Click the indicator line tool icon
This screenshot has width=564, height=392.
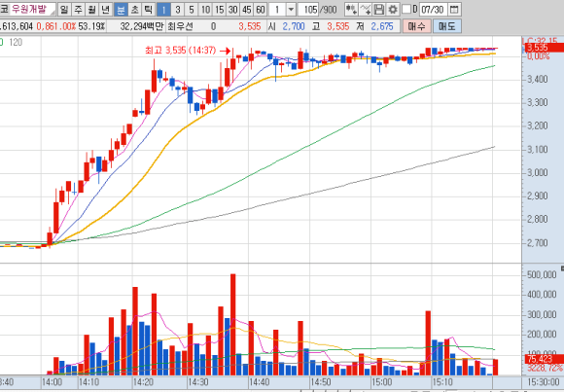pos(365,10)
